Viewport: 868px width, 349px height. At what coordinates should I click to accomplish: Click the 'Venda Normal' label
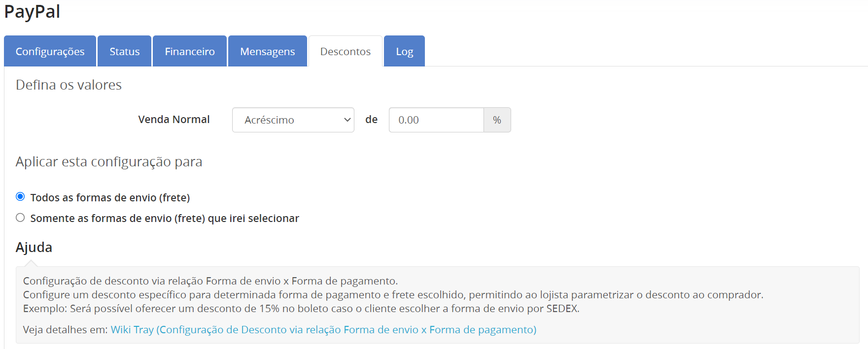174,119
